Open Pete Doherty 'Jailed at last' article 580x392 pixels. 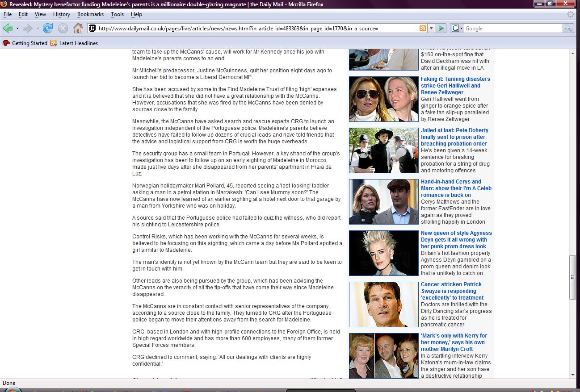click(454, 137)
